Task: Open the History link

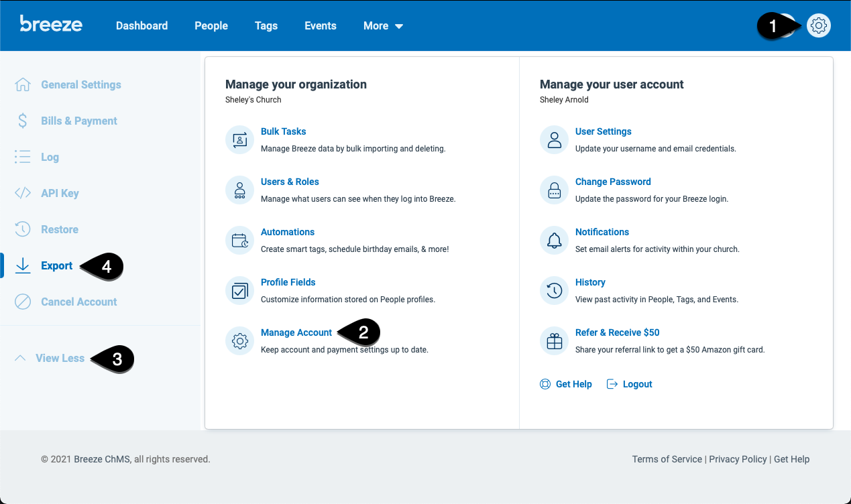Action: click(590, 282)
